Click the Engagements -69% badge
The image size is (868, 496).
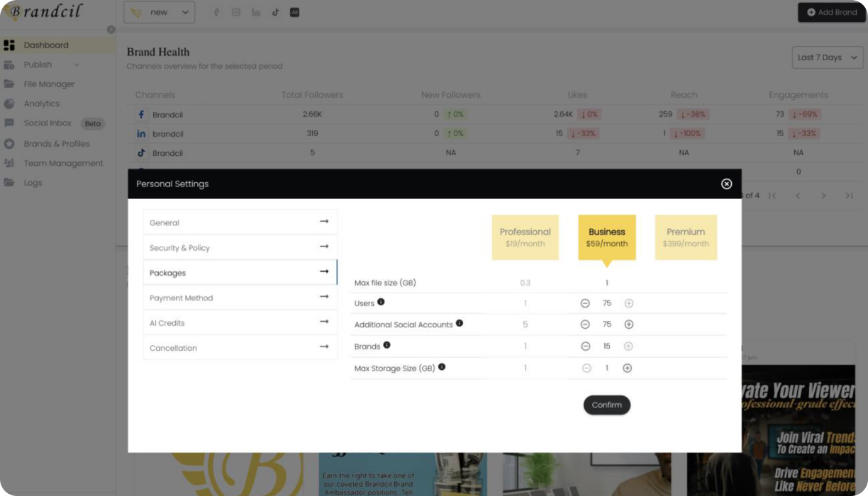[804, 114]
